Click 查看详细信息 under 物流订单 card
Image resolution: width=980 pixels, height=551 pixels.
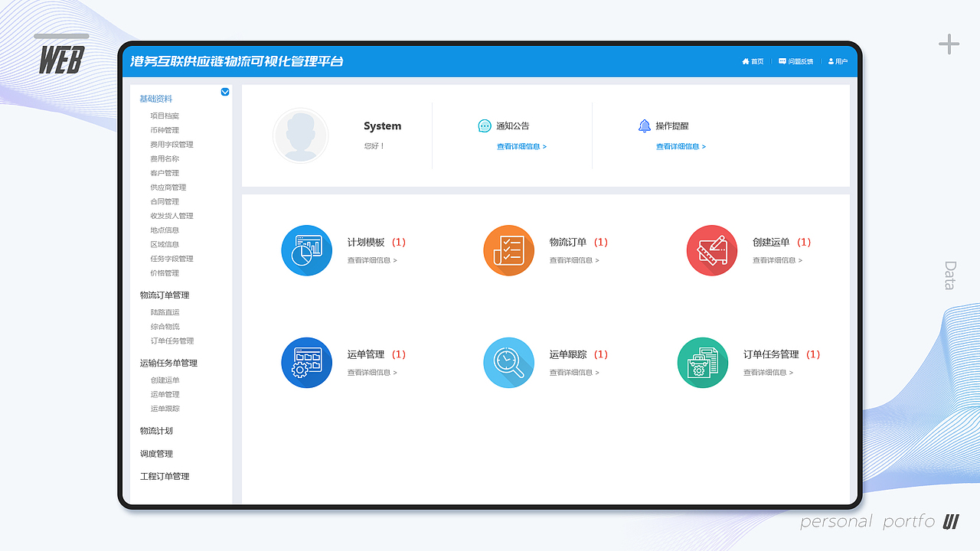pyautogui.click(x=574, y=260)
